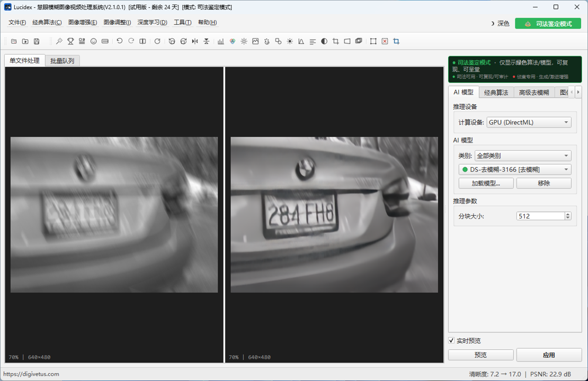Click the filled sun exposure icon

[290, 41]
